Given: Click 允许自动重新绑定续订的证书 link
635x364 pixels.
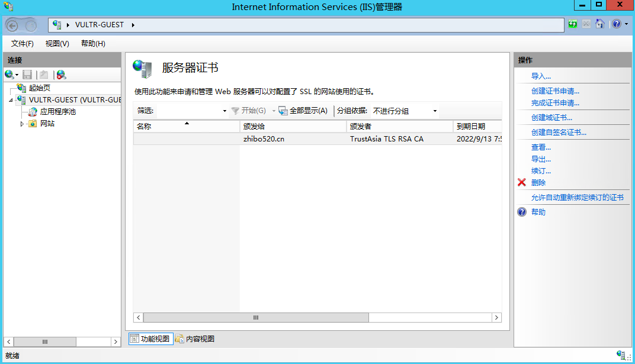Looking at the screenshot, I should tap(578, 197).
